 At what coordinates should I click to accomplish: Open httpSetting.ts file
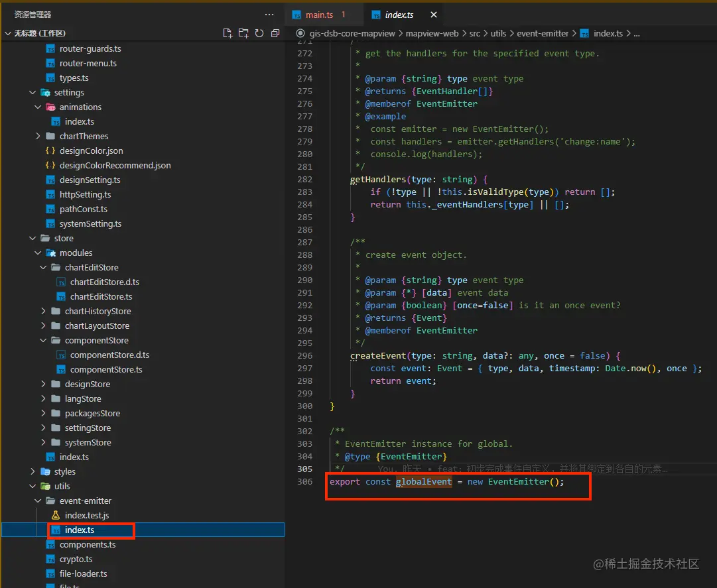tap(85, 195)
